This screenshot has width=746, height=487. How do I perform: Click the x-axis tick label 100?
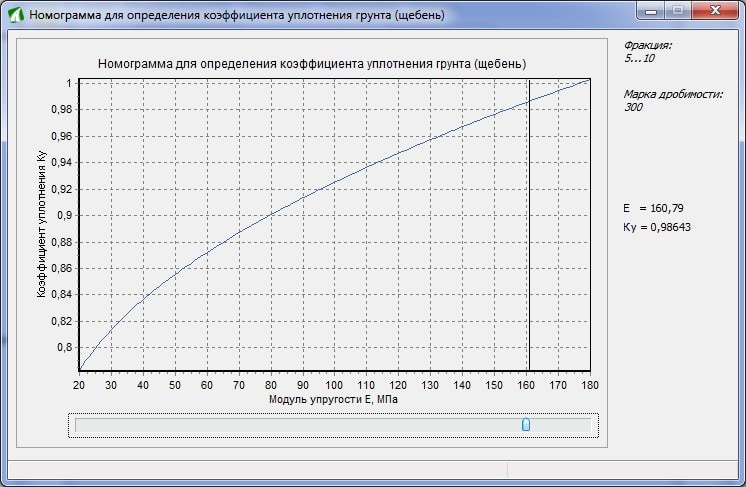(334, 385)
